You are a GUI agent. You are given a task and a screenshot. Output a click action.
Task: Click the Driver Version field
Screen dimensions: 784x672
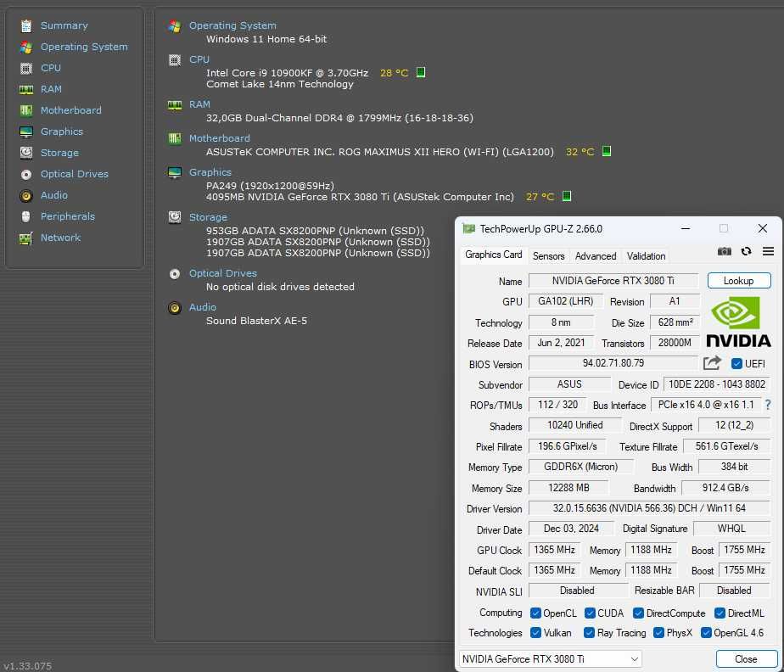649,508
